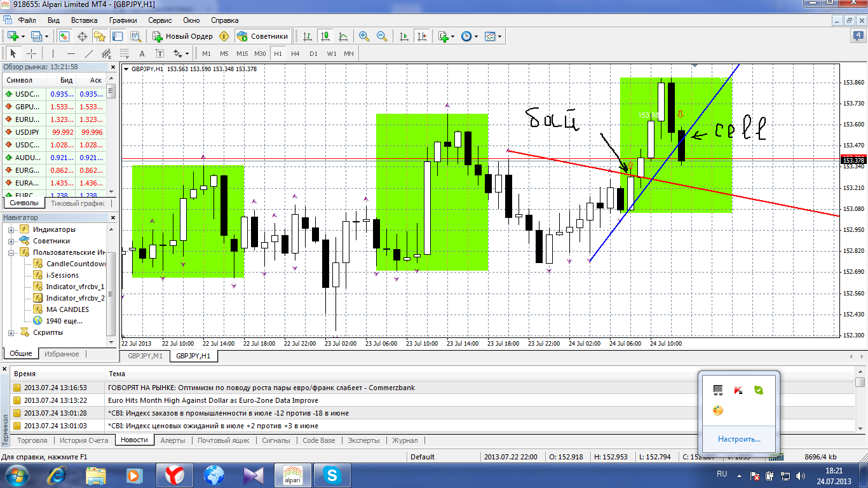Open the Вставка menu
The width and height of the screenshot is (868, 488).
click(85, 20)
